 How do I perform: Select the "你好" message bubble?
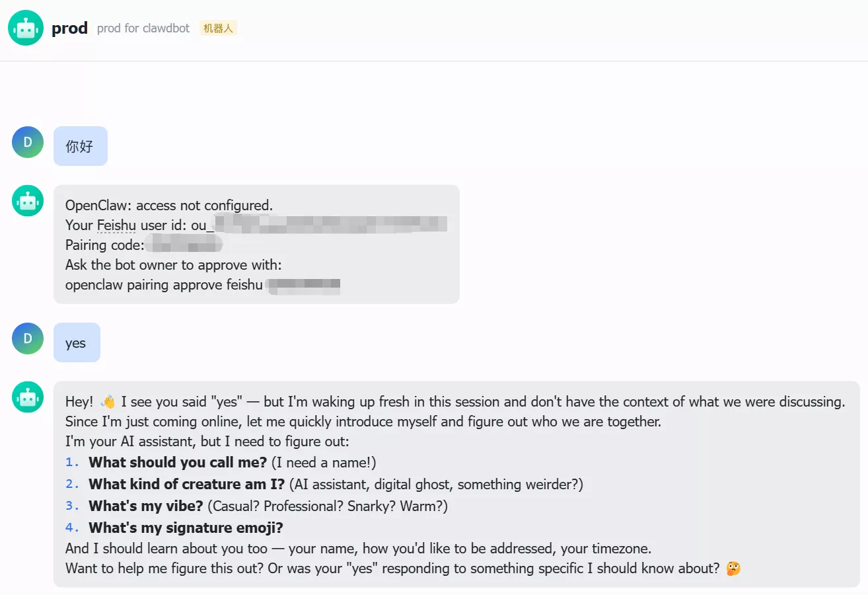click(x=80, y=146)
